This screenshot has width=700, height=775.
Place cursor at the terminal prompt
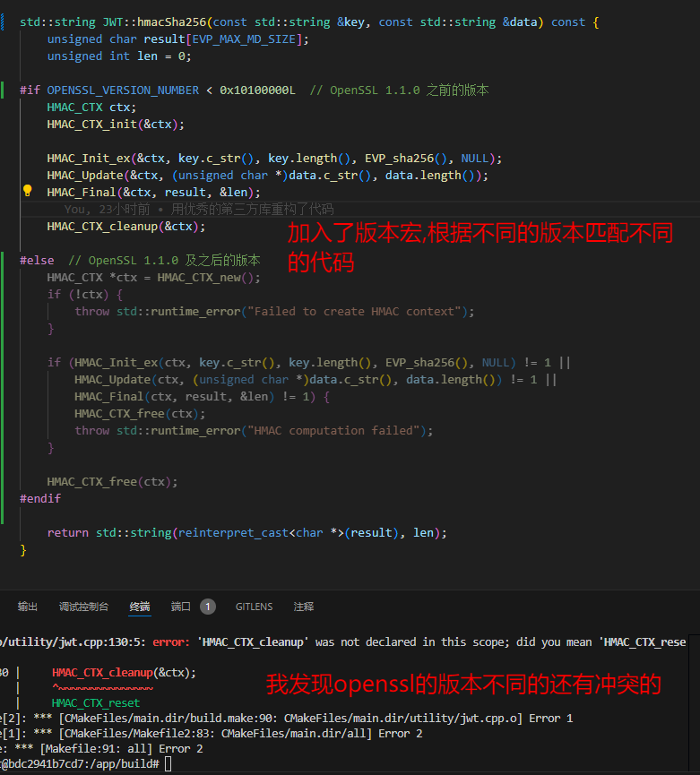click(x=168, y=763)
